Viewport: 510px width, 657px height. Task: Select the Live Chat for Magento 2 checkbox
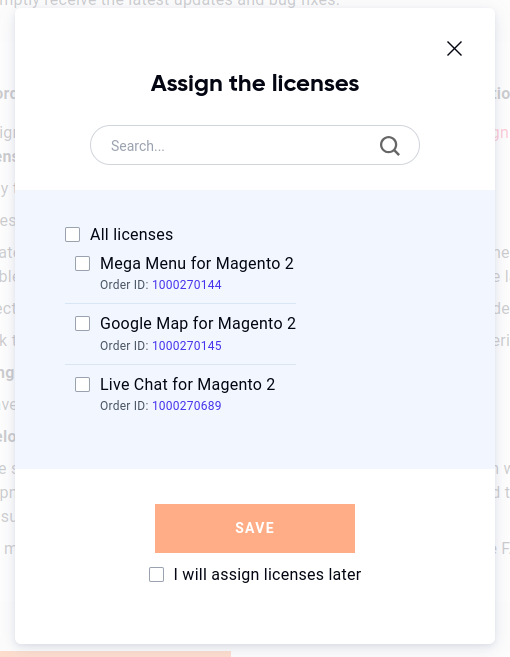point(83,384)
